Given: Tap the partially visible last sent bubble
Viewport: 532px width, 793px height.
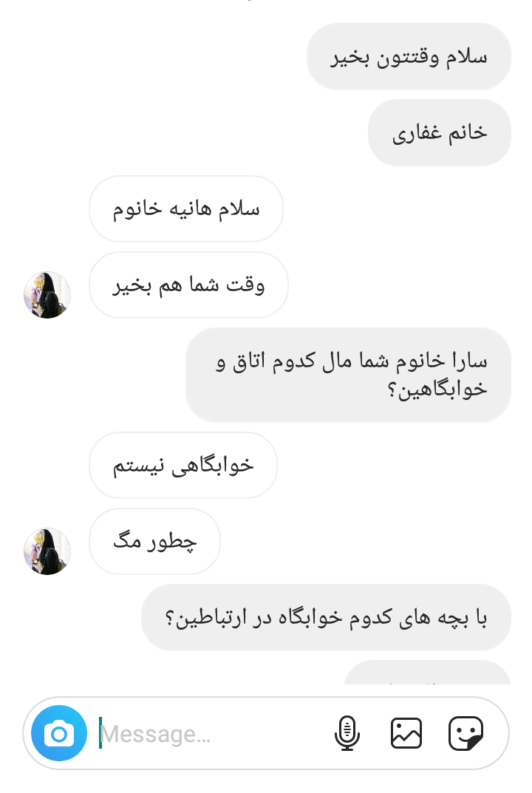Looking at the screenshot, I should point(427,673).
